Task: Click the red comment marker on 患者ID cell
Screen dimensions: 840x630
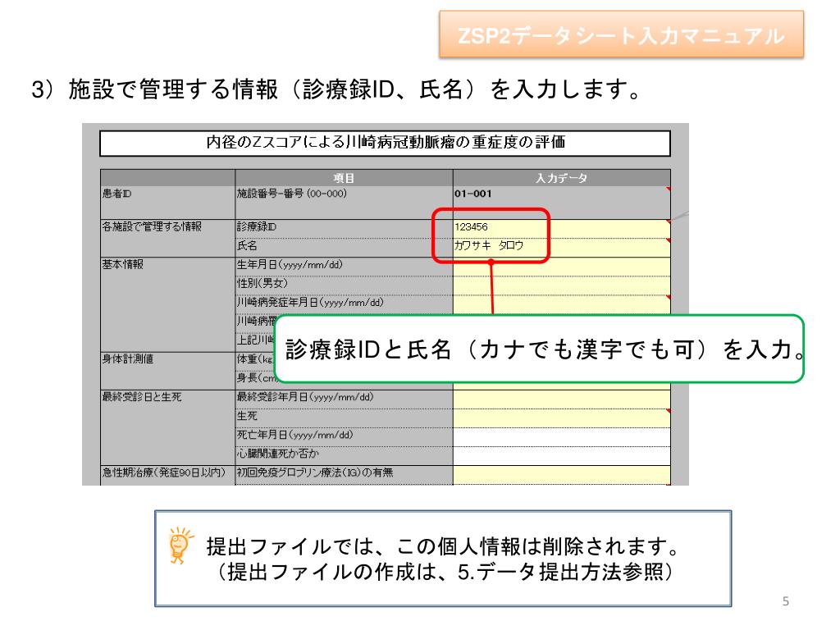Action: pyautogui.click(x=668, y=189)
